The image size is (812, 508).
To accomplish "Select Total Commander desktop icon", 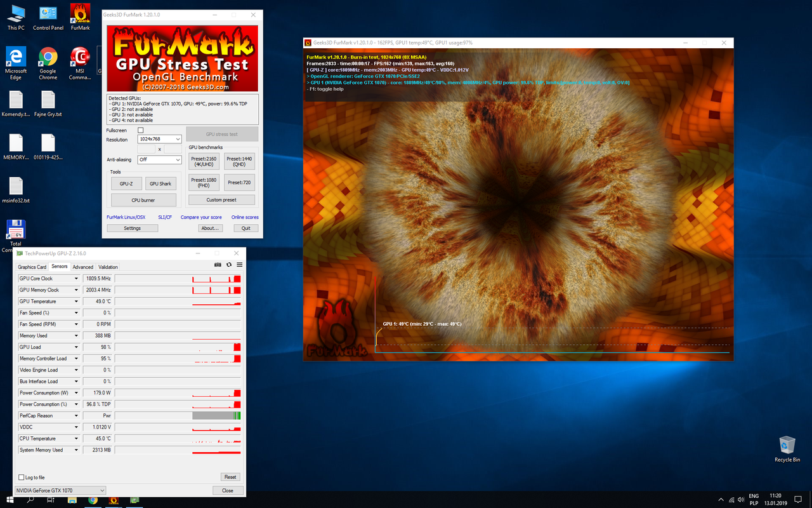I will point(15,236).
